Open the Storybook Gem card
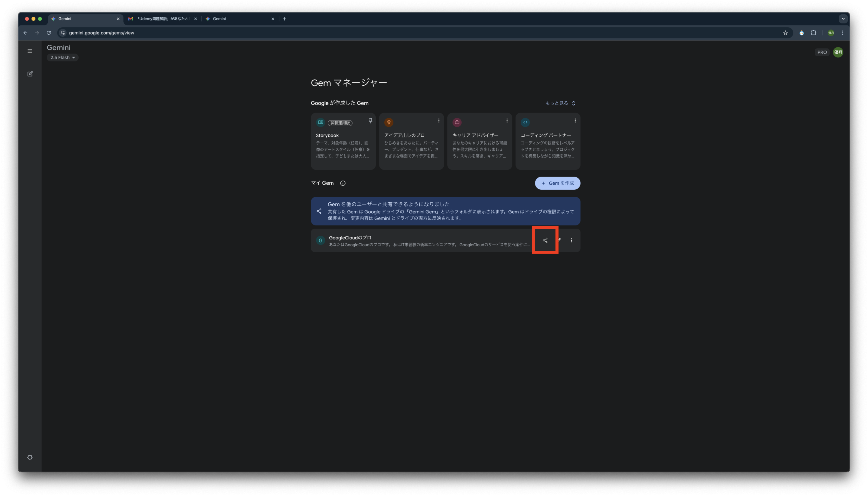This screenshot has width=868, height=496. click(x=343, y=141)
